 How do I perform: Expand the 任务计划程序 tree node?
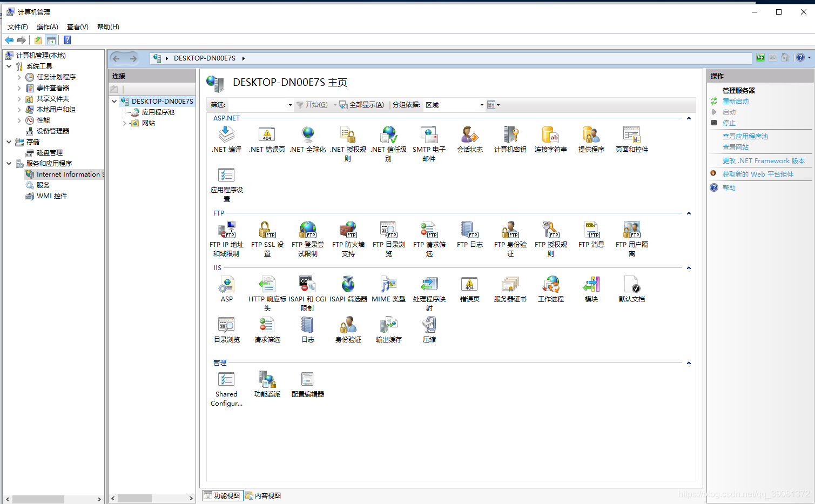[x=19, y=77]
